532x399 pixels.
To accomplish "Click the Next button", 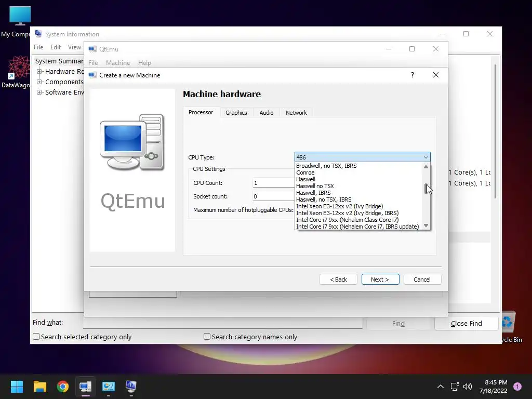I will click(x=380, y=279).
